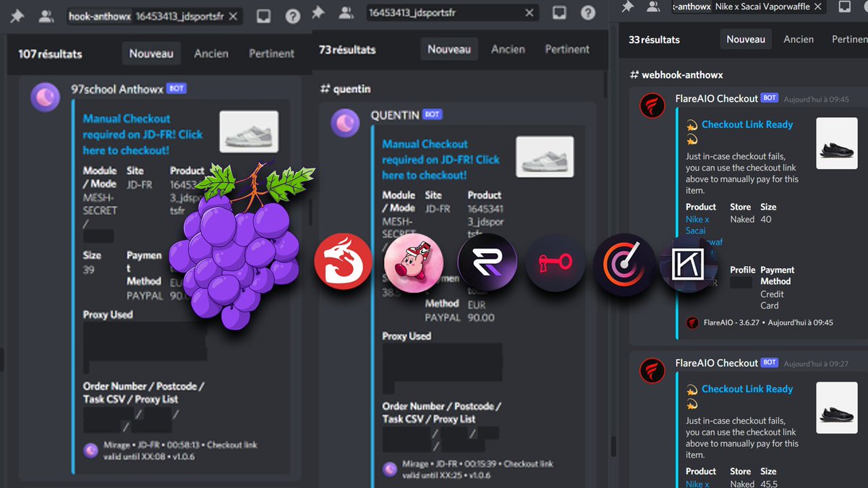Viewport: 868px width, 488px height.
Task: Click the 33 résultats count
Action: tap(654, 39)
